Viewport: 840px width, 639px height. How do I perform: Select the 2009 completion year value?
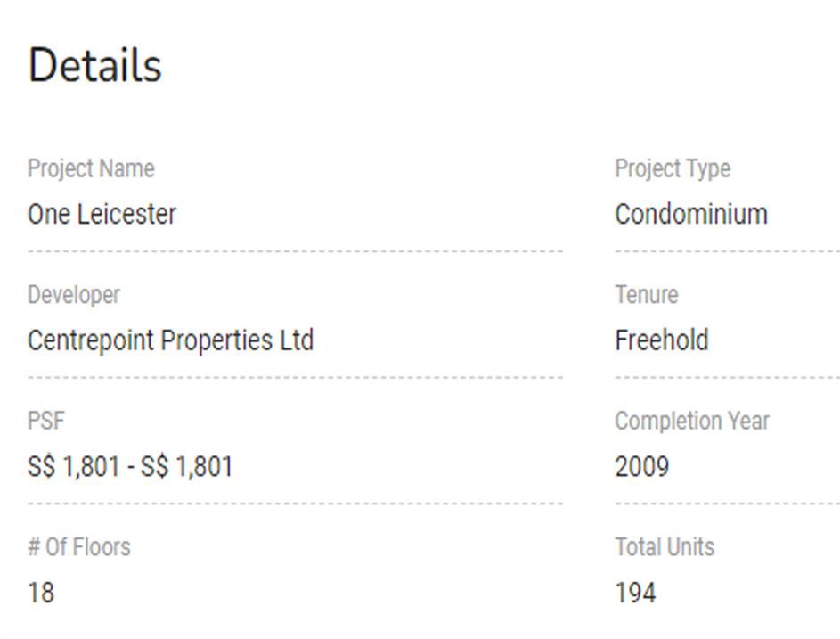pyautogui.click(x=641, y=466)
